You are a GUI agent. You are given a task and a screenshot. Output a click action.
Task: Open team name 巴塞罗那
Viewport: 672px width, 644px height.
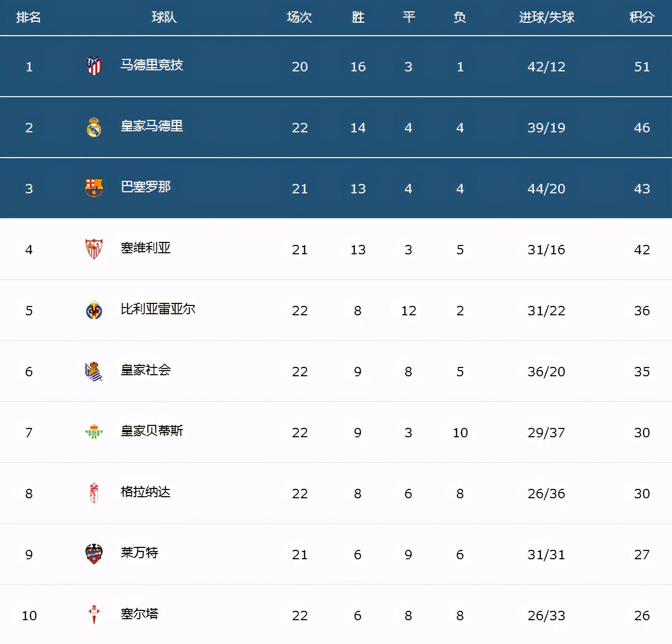coord(145,187)
